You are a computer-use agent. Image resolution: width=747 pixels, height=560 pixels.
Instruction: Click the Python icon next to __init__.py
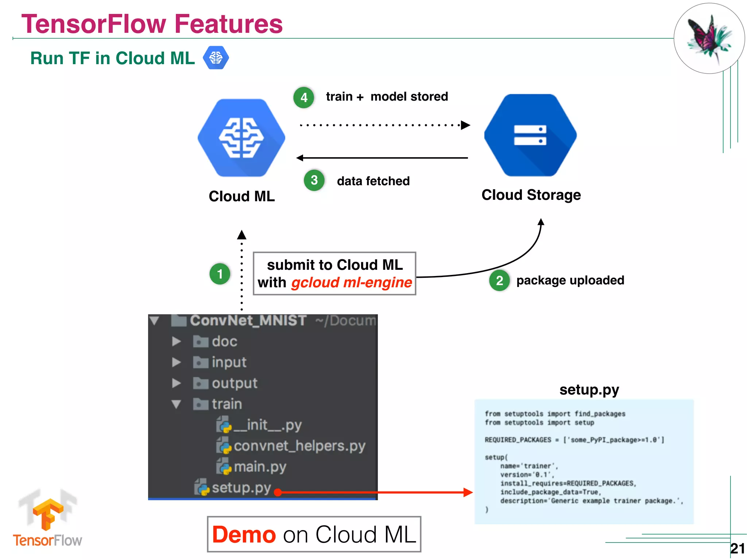[x=224, y=425]
